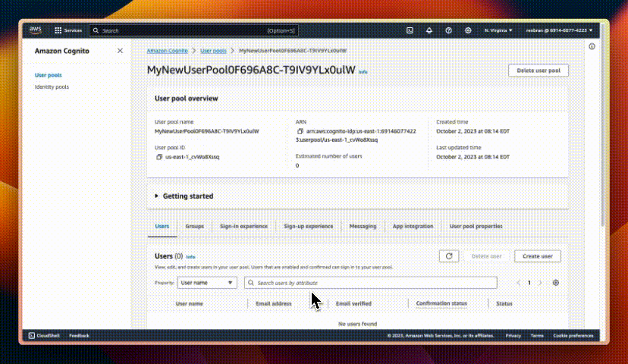Open the settings gear in top bar
The image size is (628, 364).
pos(468,30)
